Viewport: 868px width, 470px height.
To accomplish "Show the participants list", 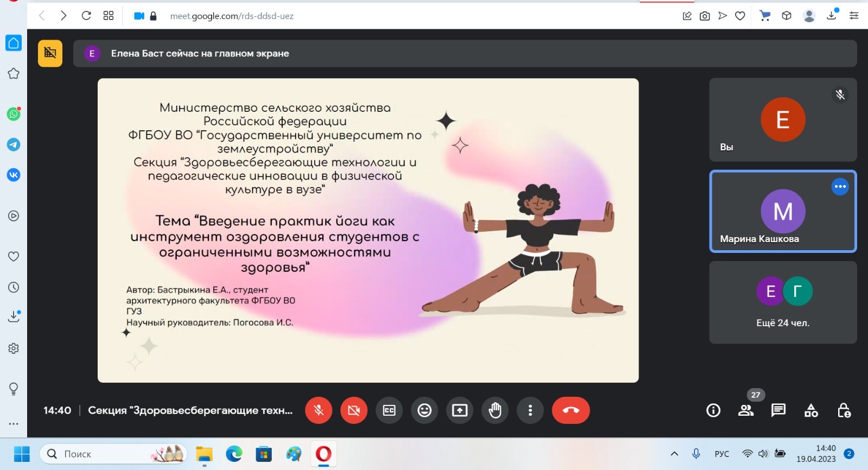I will [746, 410].
